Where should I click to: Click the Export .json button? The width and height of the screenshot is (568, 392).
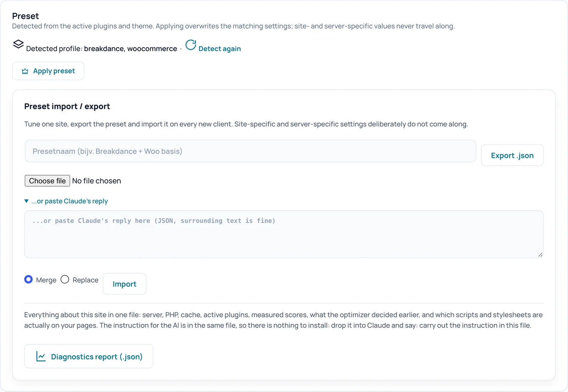click(x=512, y=155)
